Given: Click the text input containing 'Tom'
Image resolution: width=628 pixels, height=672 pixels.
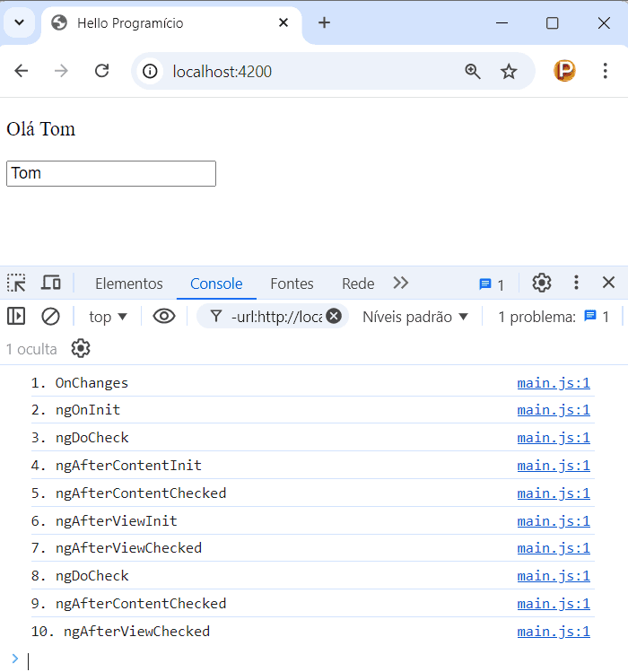Looking at the screenshot, I should tap(111, 173).
